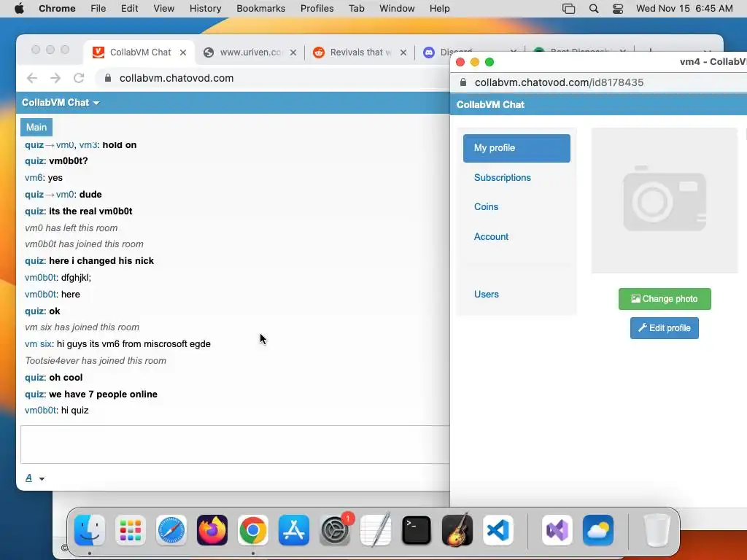747x560 pixels.
Task: Close the www.uriven.com tab
Action: [x=293, y=52]
